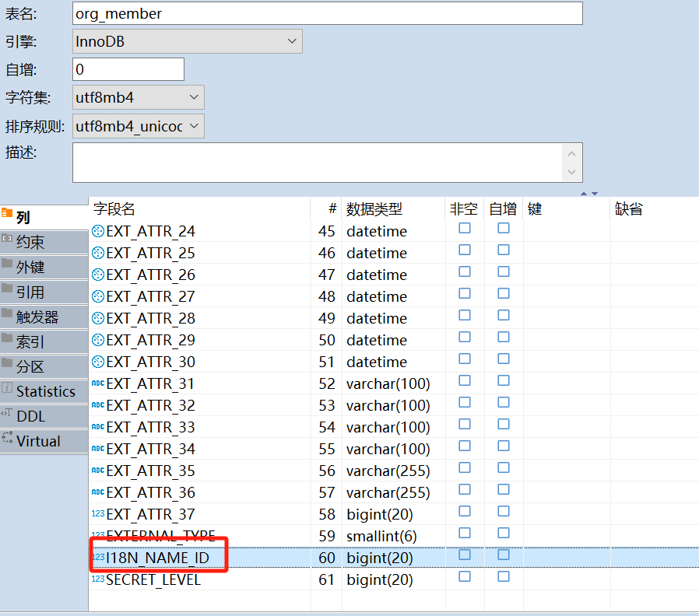
Task: Toggle 非空 checkbox for EXT_ATTR_35
Action: 465,467
